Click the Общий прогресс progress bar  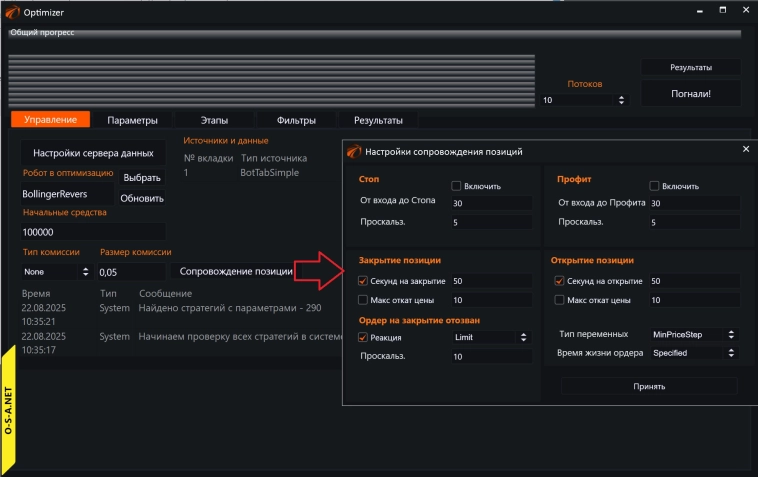point(375,33)
